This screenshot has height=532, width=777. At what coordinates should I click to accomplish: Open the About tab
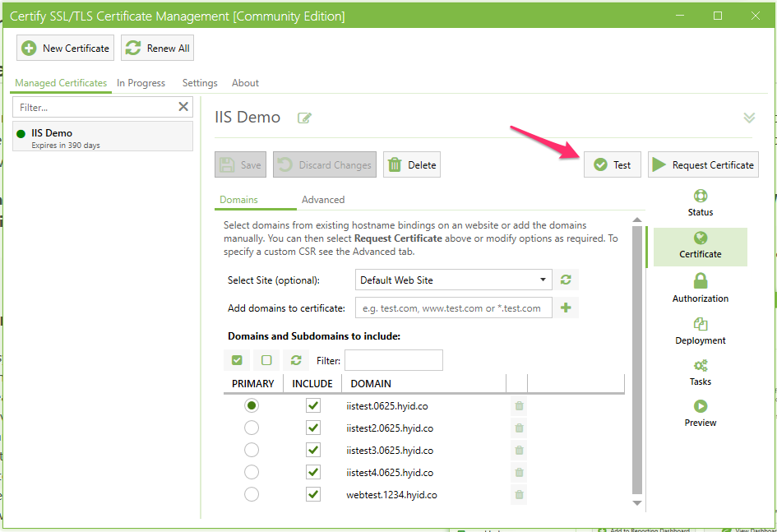[245, 83]
